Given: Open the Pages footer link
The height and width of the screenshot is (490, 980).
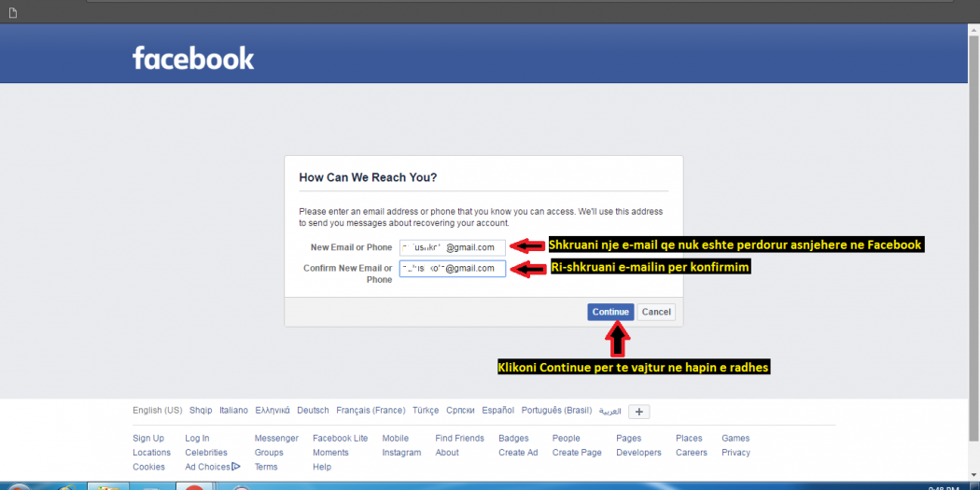Looking at the screenshot, I should (x=629, y=438).
